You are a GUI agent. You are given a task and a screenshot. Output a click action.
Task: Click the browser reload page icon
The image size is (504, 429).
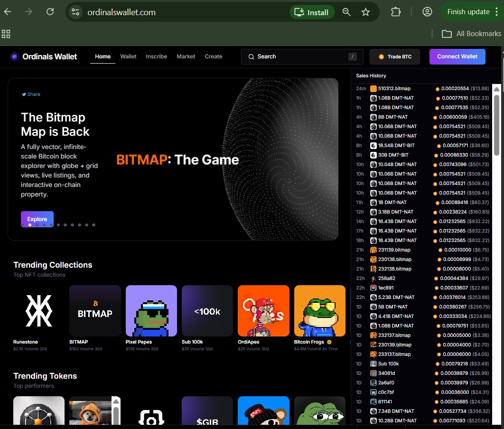50,12
